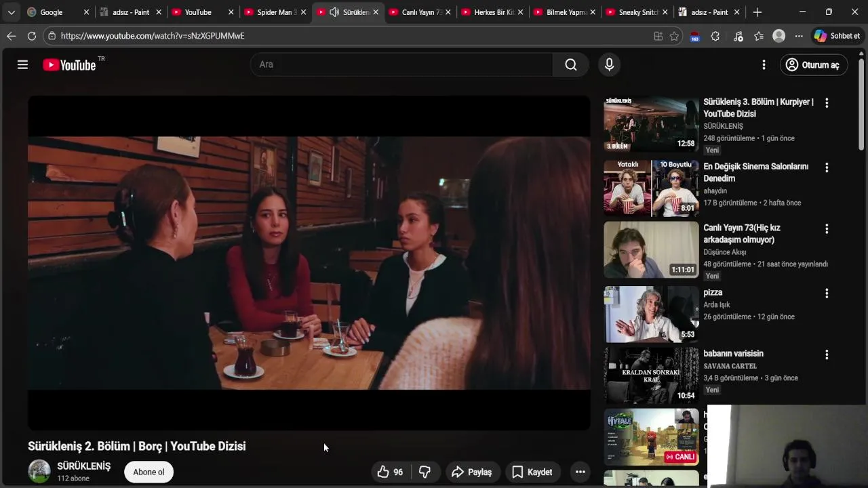Click the YouTube logo to go home
This screenshot has width=868, height=488.
pyautogui.click(x=69, y=65)
